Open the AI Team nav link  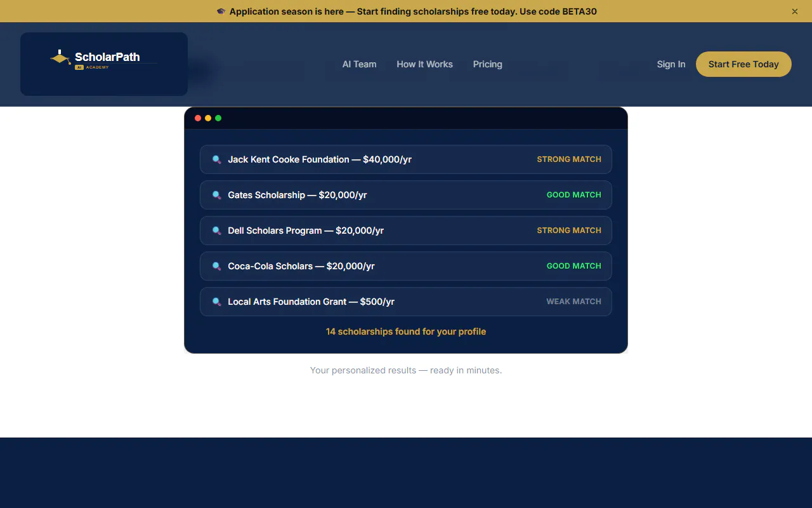pos(359,64)
